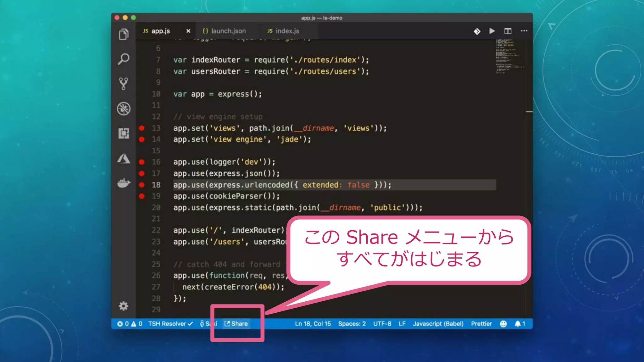Screen dimensions: 644x362
Task: Close the app.js tab
Action: click(x=188, y=31)
